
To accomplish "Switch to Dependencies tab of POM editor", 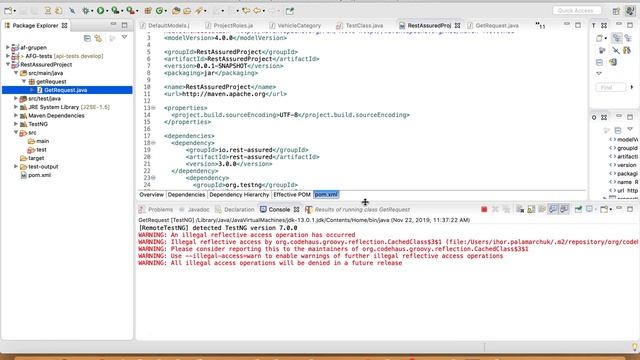I will (x=186, y=195).
